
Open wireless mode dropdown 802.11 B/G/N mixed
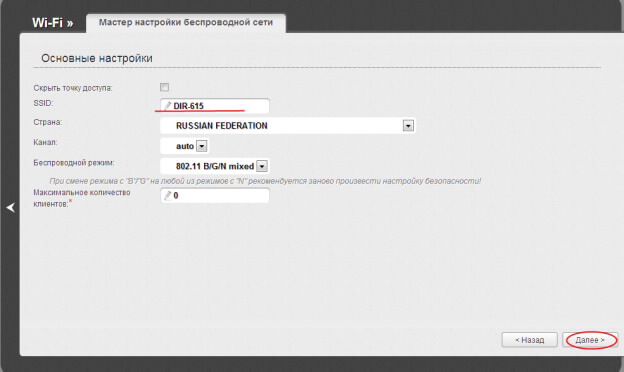click(x=215, y=166)
